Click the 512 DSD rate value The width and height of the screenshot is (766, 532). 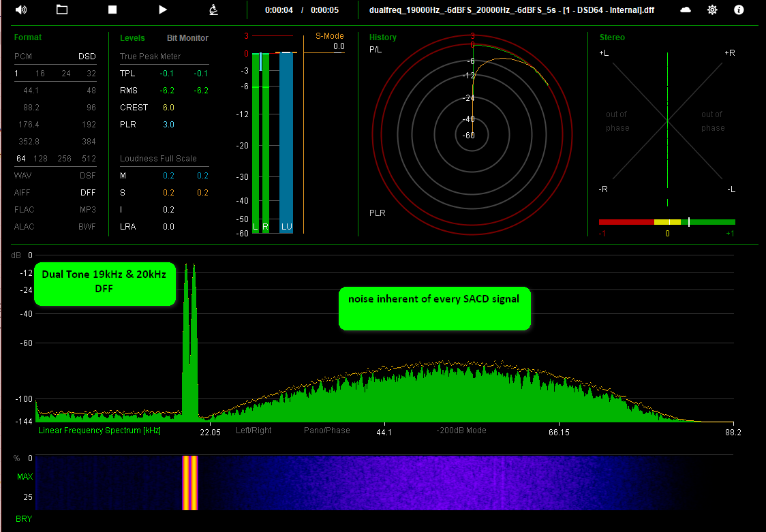[x=89, y=158]
